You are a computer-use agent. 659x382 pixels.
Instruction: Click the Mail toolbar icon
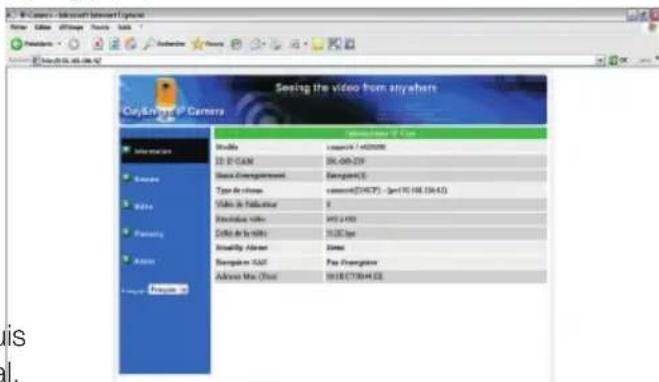point(255,44)
